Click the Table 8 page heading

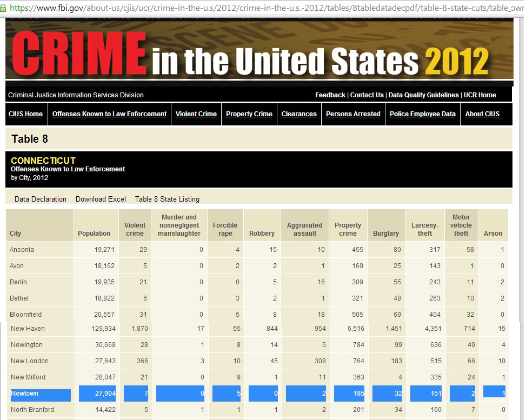pos(30,139)
